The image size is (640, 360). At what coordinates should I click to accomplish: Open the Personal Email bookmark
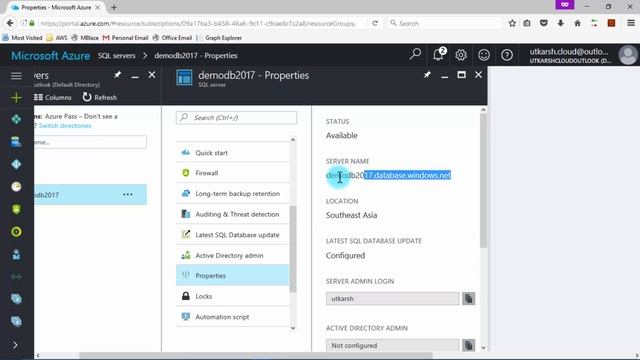[126, 38]
